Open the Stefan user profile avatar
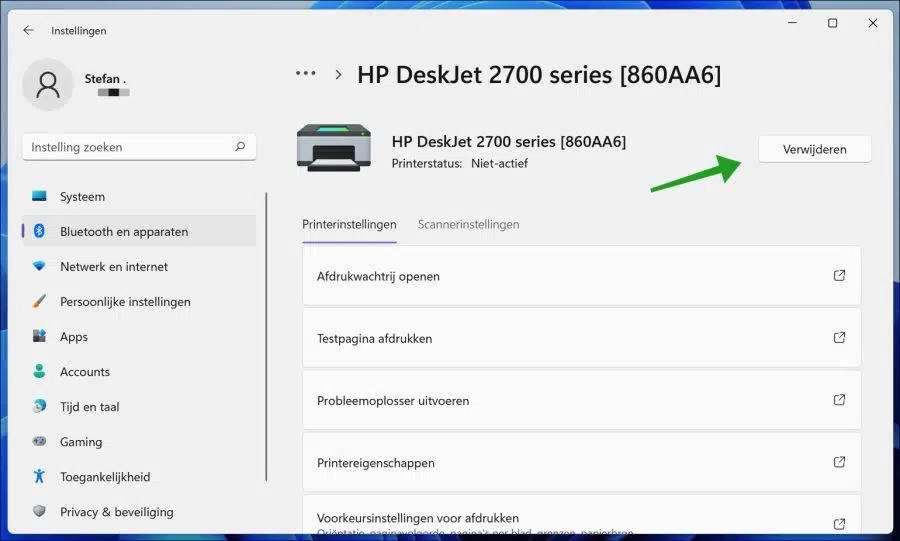This screenshot has width=900, height=541. 48,84
